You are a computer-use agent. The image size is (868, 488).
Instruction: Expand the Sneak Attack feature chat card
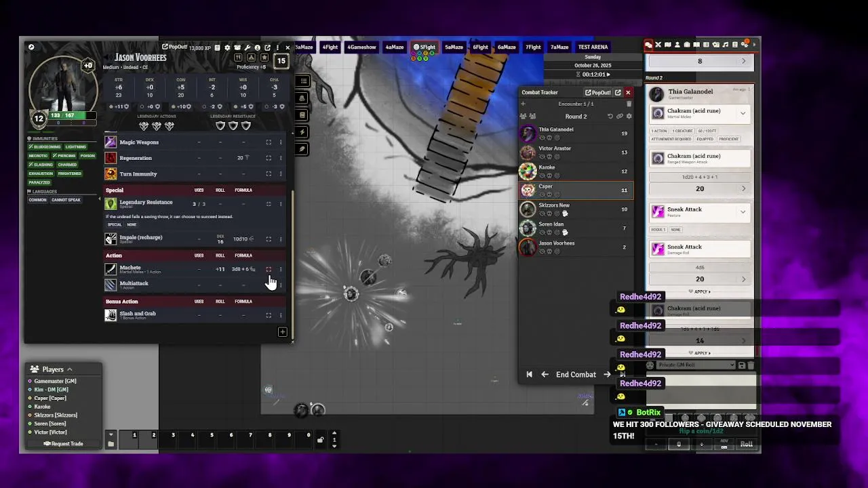point(743,212)
